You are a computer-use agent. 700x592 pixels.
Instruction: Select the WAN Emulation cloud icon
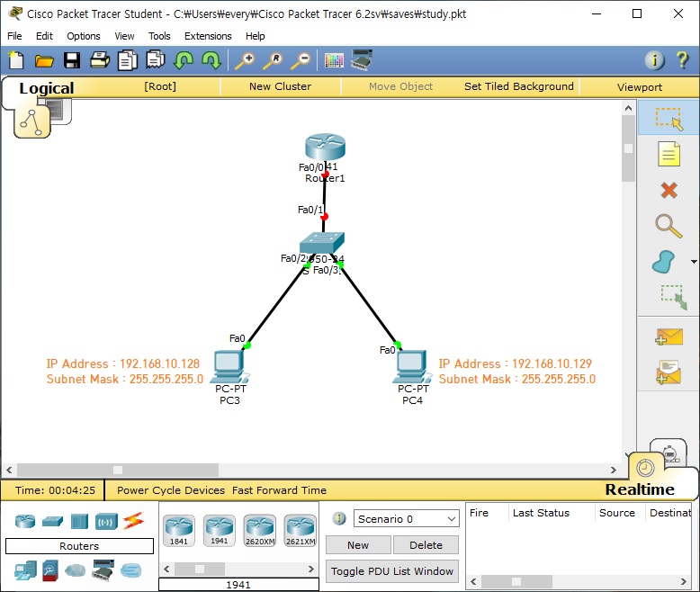(x=75, y=570)
